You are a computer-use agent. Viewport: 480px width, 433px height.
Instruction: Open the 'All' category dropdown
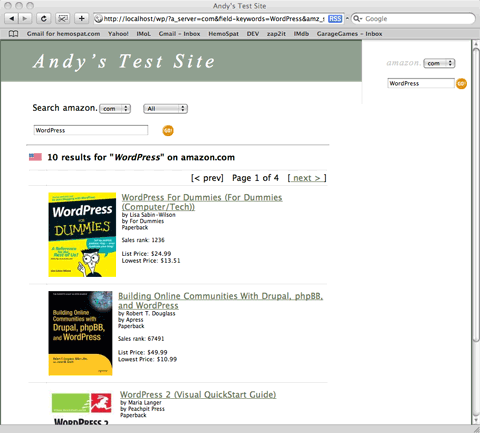tap(165, 109)
